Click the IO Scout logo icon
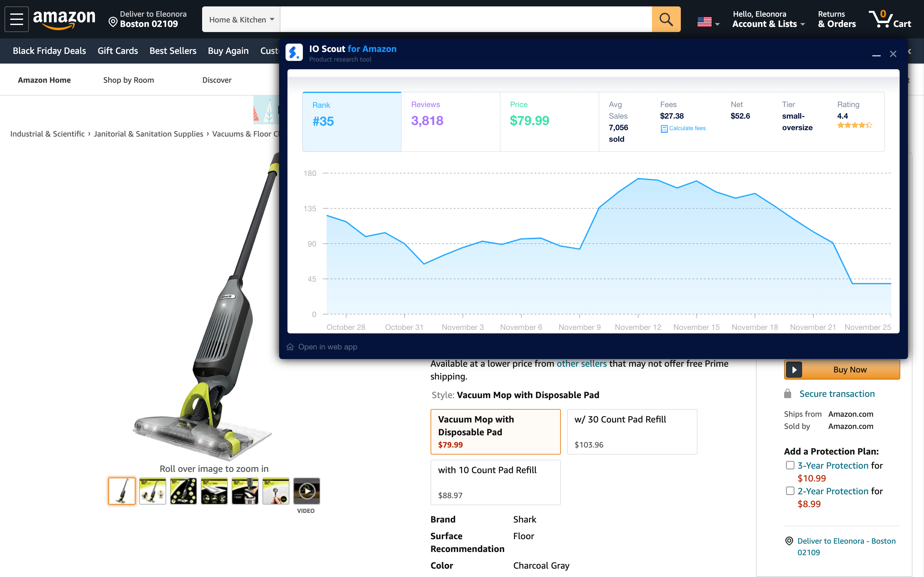 coord(294,53)
